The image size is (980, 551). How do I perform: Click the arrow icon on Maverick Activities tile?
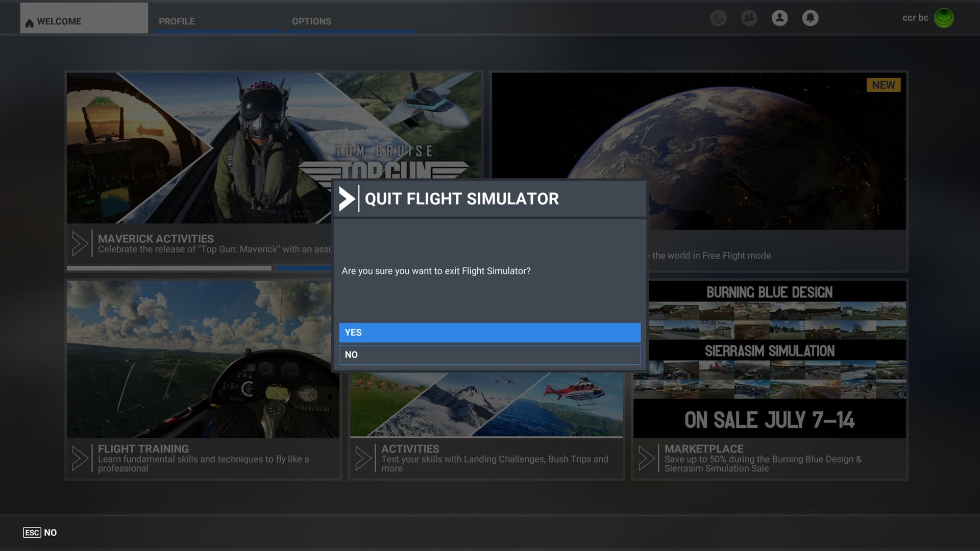80,243
